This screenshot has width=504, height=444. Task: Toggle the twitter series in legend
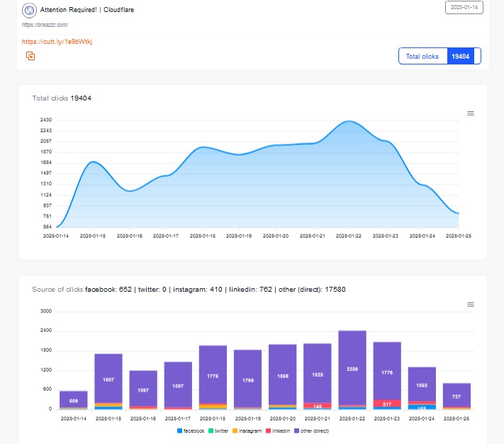click(218, 430)
